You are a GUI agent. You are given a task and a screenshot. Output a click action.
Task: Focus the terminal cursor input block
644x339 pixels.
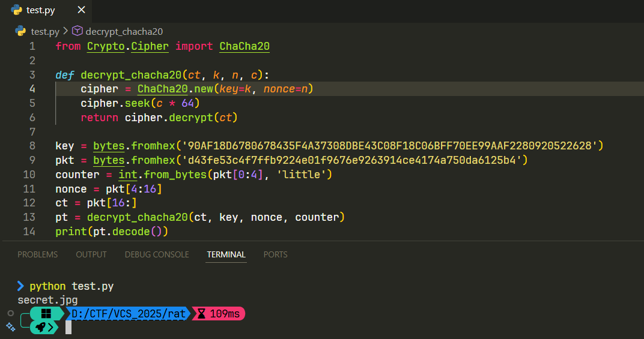tap(68, 327)
